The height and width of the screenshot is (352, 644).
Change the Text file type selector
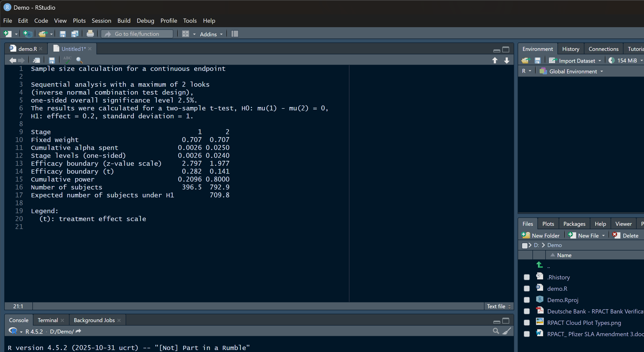click(x=499, y=306)
